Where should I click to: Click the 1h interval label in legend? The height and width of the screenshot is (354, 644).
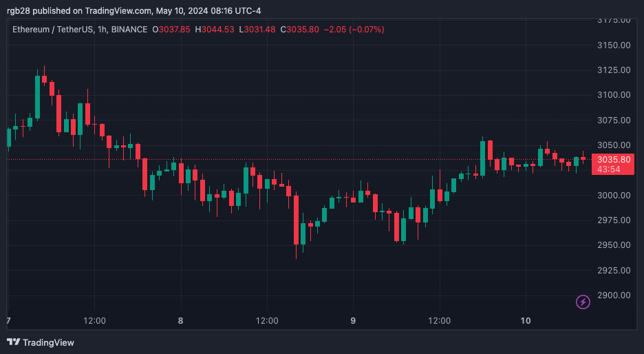click(102, 30)
